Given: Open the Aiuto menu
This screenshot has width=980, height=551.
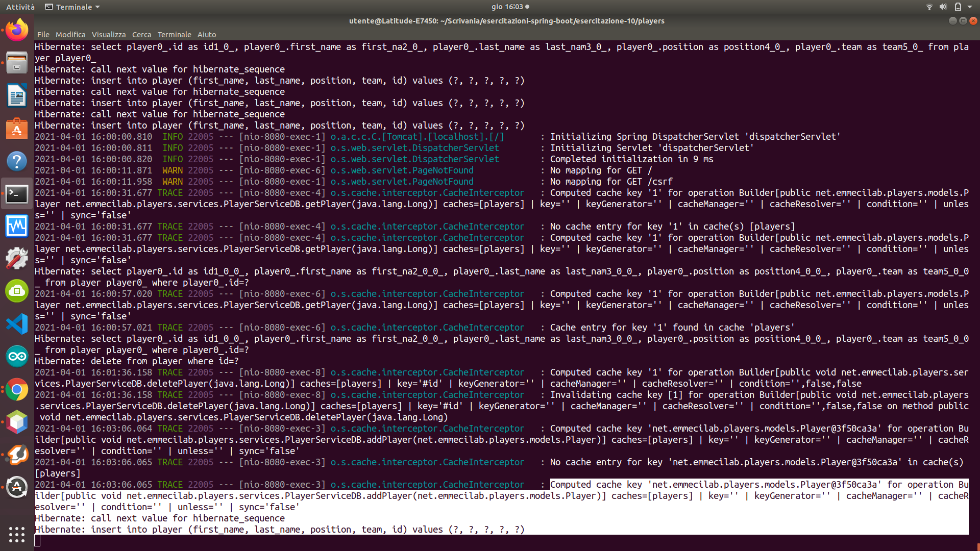Looking at the screenshot, I should tap(207, 35).
